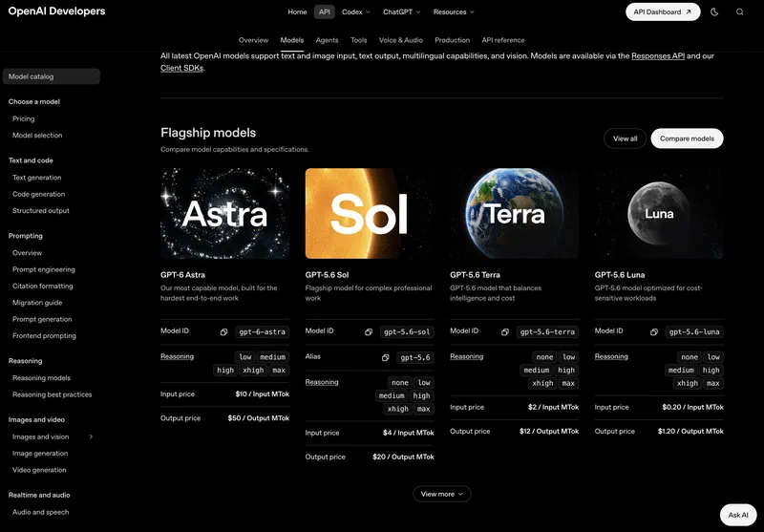The image size is (764, 532).
Task: Copy the gpt-5.6-sol model ID
Action: [x=369, y=331]
